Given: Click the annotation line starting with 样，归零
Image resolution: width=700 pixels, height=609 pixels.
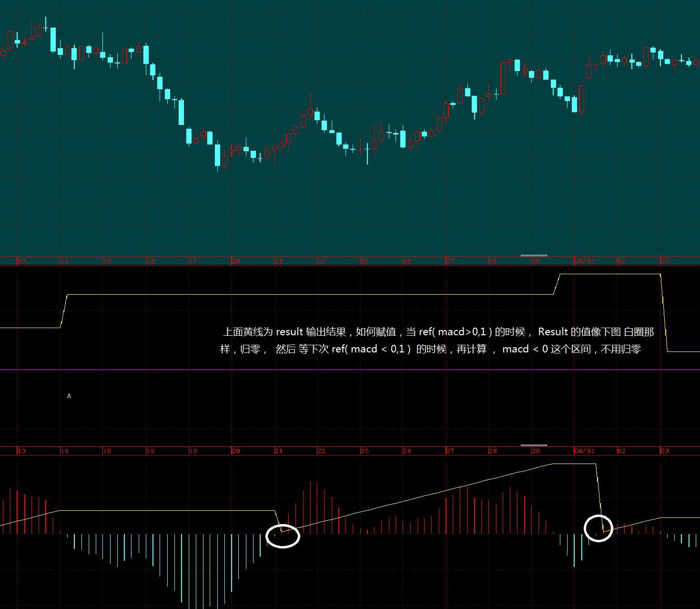Looking at the screenshot, I should tap(430, 349).
